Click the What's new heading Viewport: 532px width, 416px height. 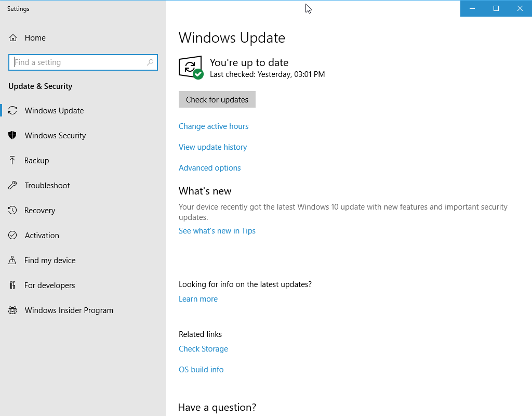click(x=205, y=191)
